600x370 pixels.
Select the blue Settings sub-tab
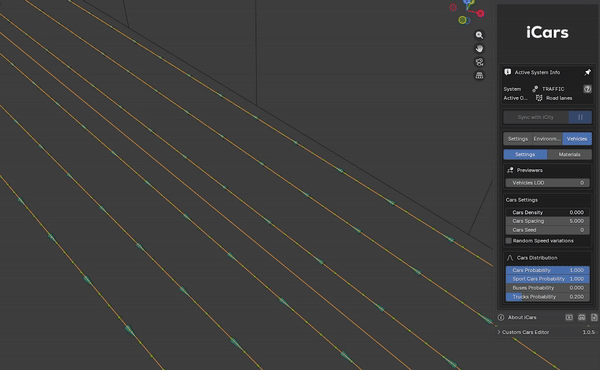[525, 154]
